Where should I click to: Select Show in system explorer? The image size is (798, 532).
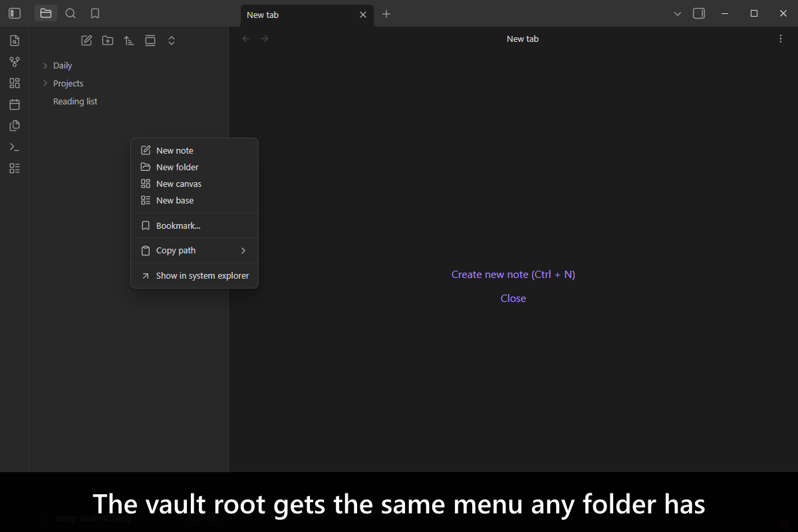coord(194,275)
